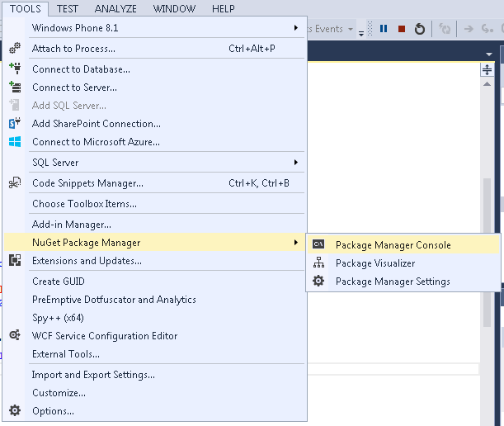The width and height of the screenshot is (504, 426).
Task: Click the Package Visualizer hierarchy icon
Action: pyautogui.click(x=318, y=263)
